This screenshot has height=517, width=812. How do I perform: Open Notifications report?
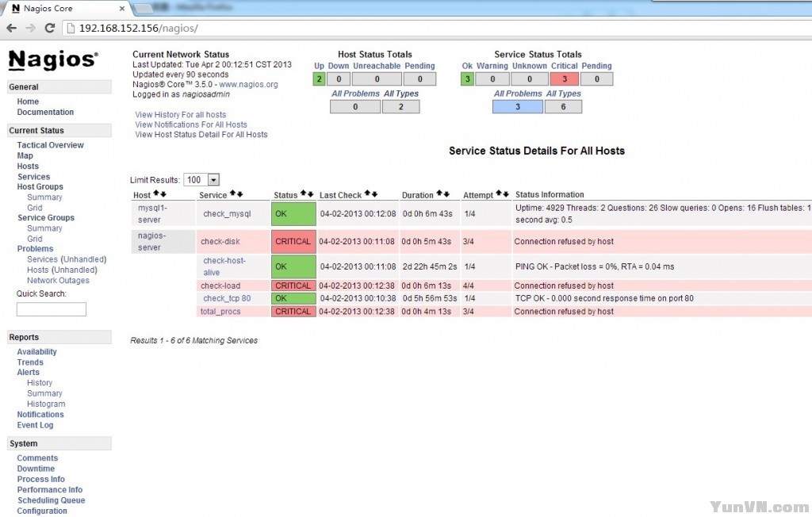[x=40, y=415]
